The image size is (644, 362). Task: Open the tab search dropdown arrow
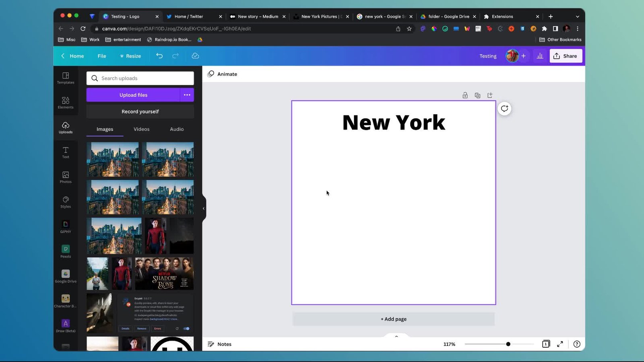point(577,16)
